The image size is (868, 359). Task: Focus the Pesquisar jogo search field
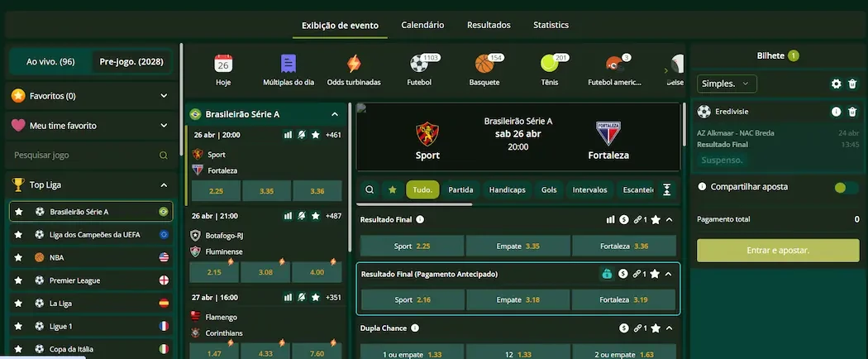tap(91, 156)
